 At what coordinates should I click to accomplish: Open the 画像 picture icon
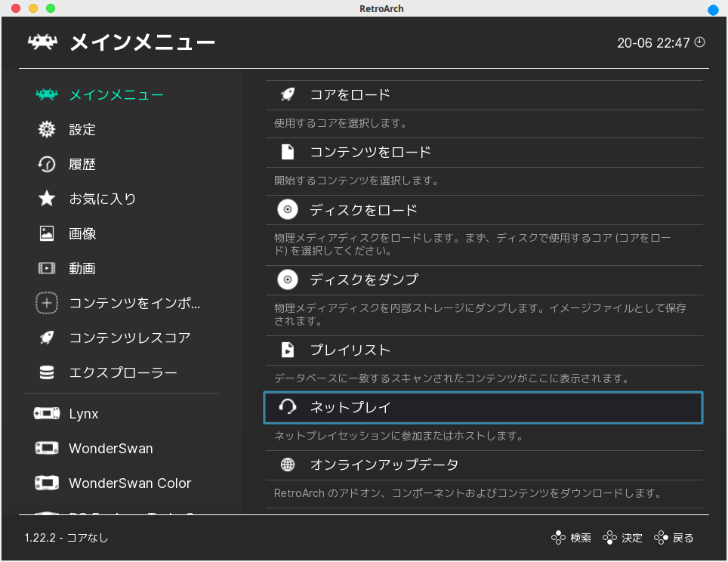coord(46,233)
